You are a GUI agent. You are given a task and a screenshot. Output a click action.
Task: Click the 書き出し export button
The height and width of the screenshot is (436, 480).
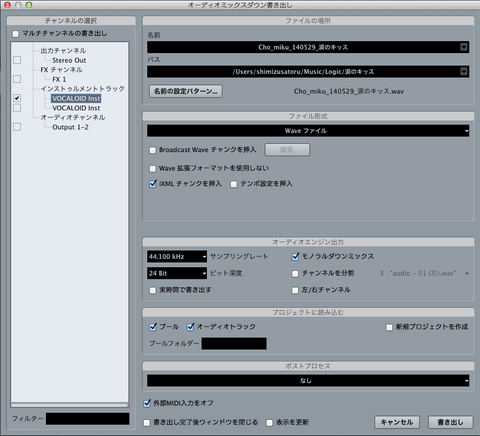tap(451, 422)
